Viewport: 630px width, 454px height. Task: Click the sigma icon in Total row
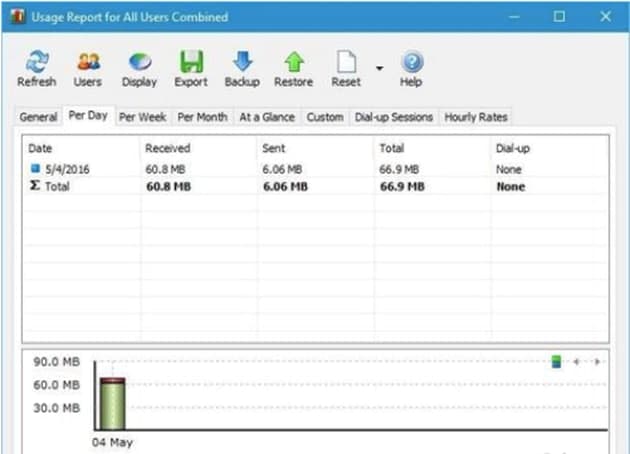35,185
